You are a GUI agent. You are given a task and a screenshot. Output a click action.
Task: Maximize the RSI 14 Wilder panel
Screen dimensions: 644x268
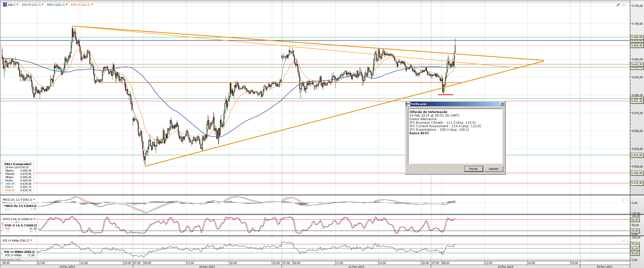click(624, 241)
